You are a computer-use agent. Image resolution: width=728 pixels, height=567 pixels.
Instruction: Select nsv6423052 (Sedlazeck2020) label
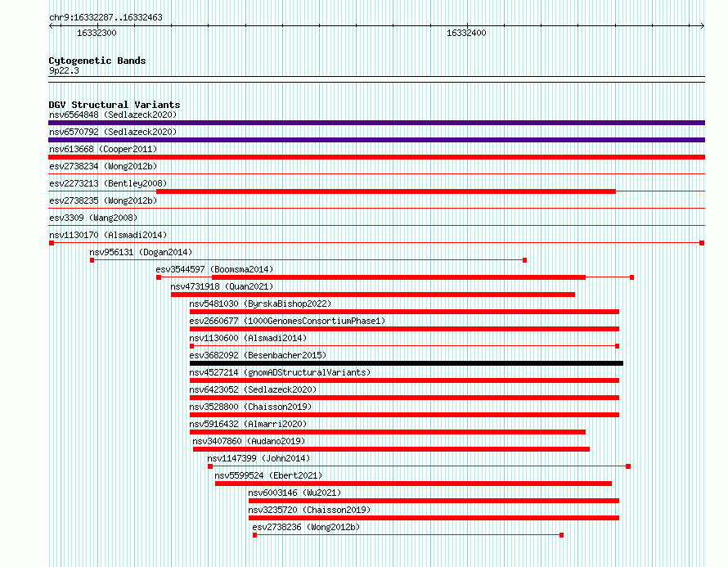click(x=253, y=389)
